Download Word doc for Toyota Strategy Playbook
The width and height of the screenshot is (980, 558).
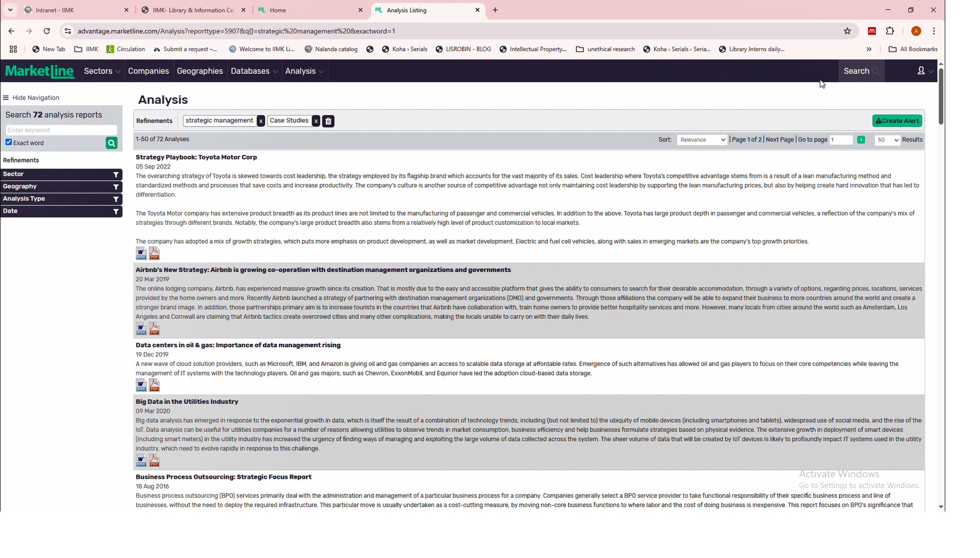click(x=141, y=254)
